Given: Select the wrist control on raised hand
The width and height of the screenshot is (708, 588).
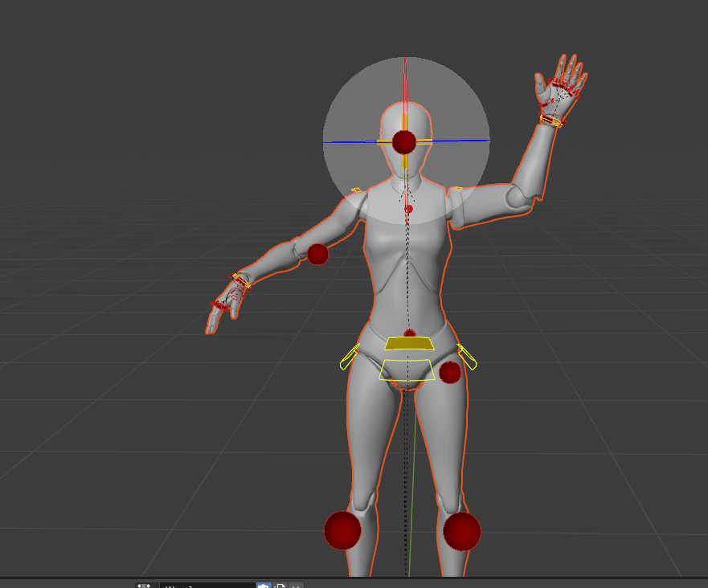Looking at the screenshot, I should [552, 120].
